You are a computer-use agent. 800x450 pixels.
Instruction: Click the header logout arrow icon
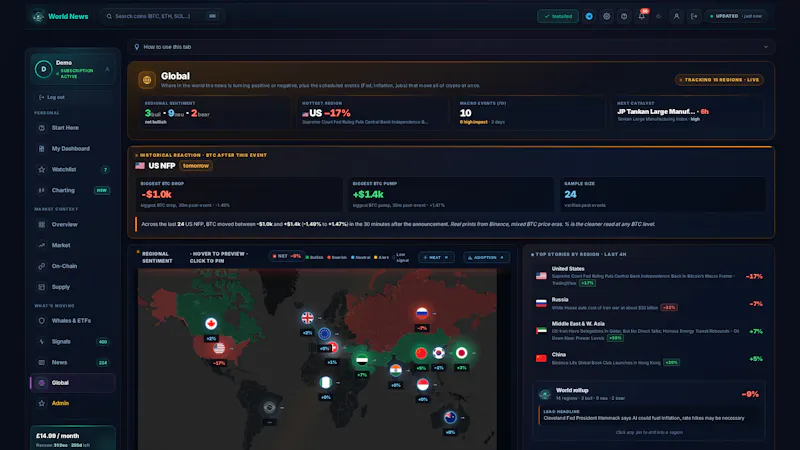point(694,16)
